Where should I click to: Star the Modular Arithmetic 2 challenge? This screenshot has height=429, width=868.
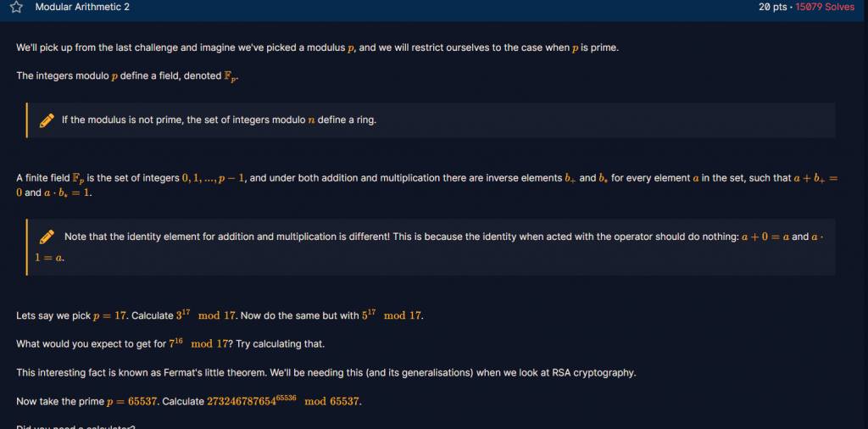(x=16, y=8)
